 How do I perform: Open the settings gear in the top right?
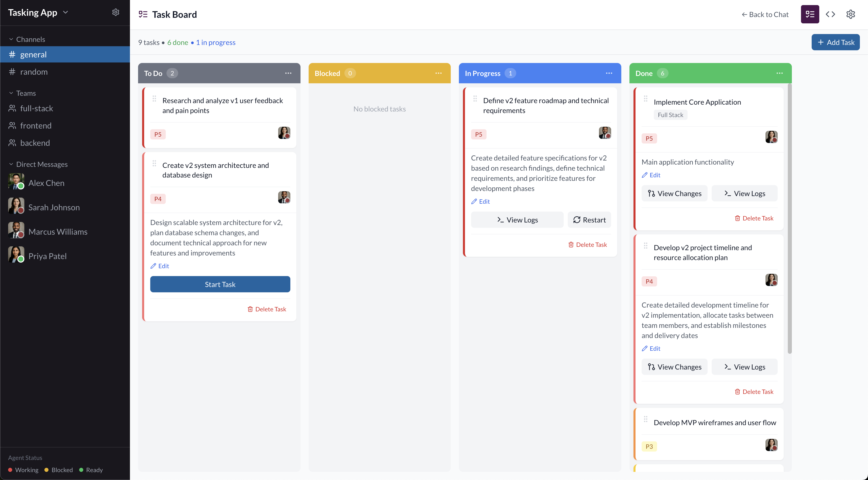tap(851, 14)
